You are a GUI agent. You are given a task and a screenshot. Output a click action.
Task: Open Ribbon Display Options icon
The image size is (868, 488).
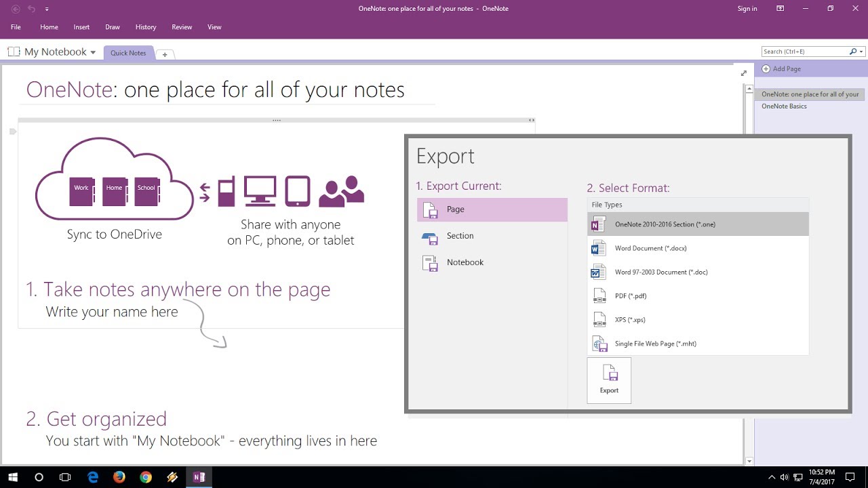pyautogui.click(x=781, y=9)
